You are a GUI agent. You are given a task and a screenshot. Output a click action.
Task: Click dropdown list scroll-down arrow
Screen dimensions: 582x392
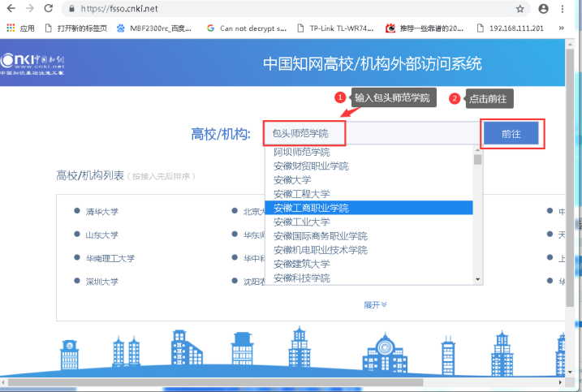coord(478,279)
